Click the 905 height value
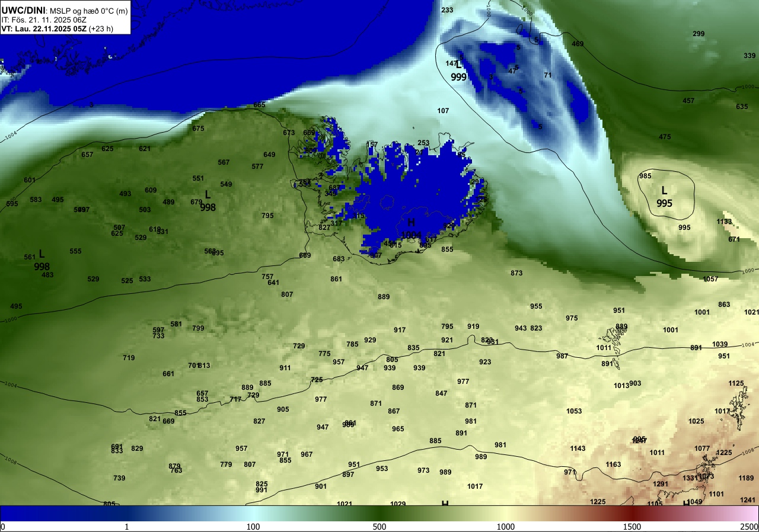Image resolution: width=759 pixels, height=532 pixels. point(283,409)
